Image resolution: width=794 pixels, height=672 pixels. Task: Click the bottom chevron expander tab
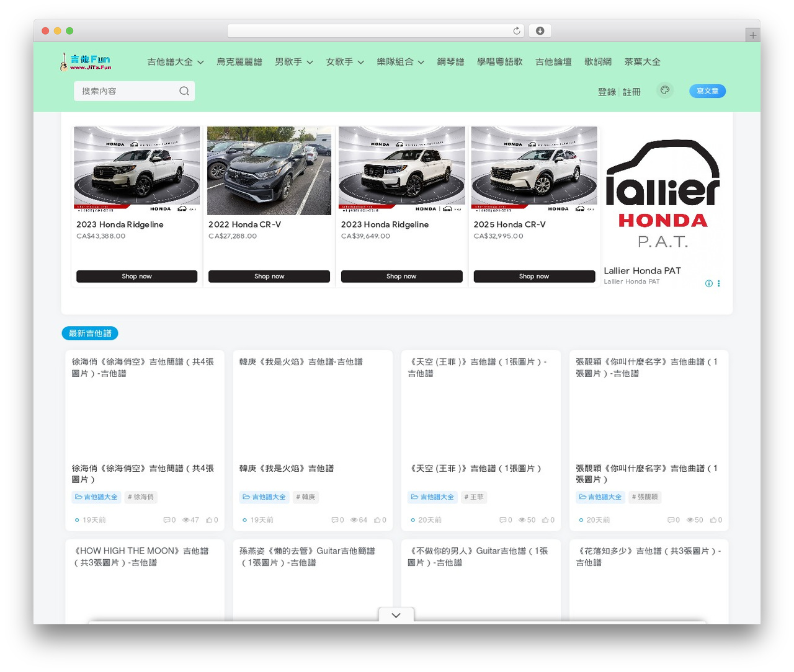[x=396, y=615]
